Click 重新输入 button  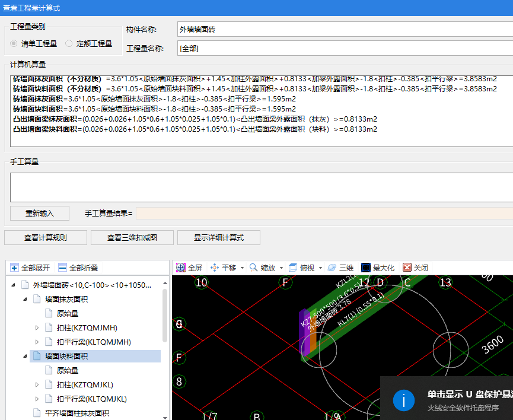click(40, 213)
